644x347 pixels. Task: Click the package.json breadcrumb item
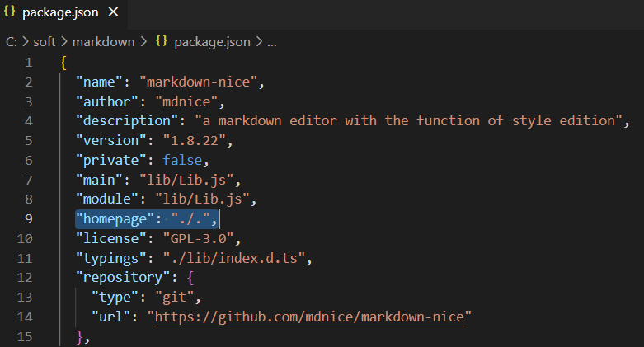[x=212, y=42]
